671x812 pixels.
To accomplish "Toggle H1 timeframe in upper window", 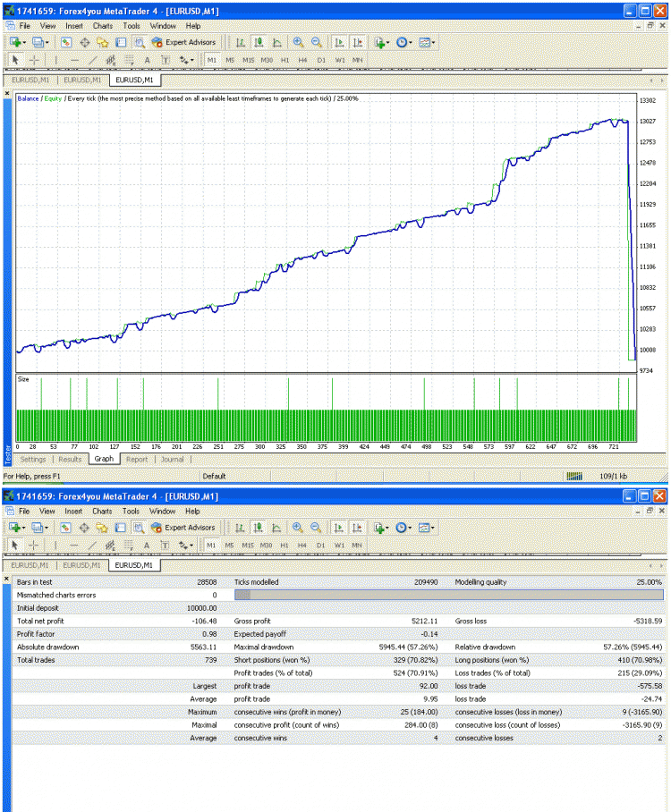I will 285,60.
